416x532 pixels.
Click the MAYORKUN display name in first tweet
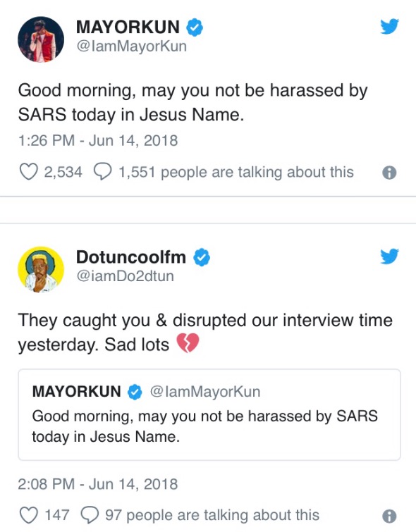tap(128, 27)
